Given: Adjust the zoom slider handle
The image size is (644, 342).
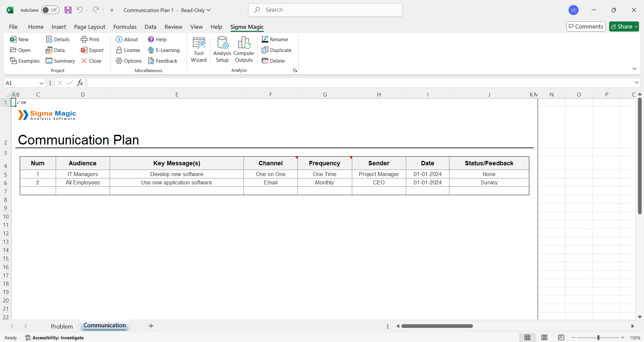Looking at the screenshot, I should [x=598, y=338].
